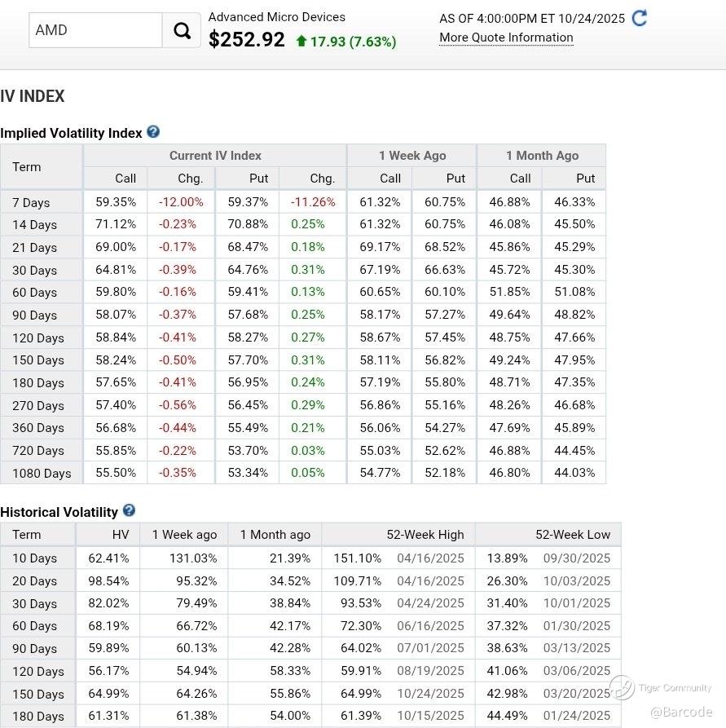This screenshot has height=728, width=726.
Task: Click the 69.00% call IV value
Action: coord(116,247)
